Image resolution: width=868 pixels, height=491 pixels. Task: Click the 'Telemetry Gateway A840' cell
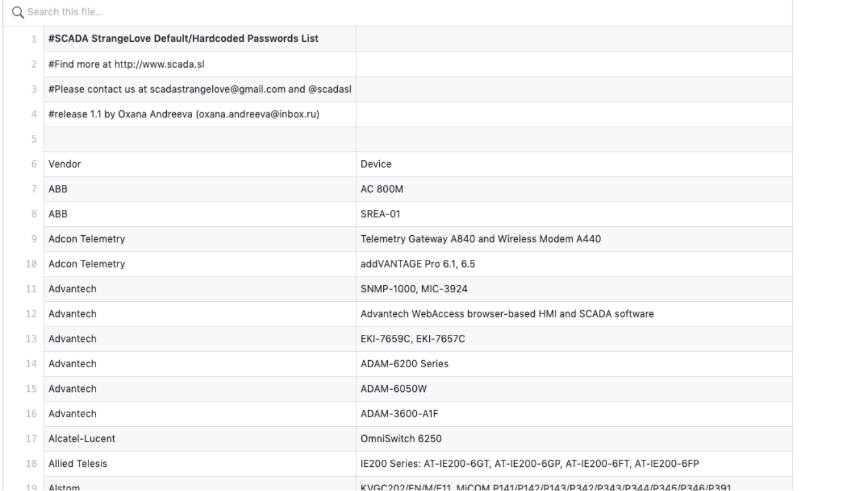pyautogui.click(x=574, y=239)
